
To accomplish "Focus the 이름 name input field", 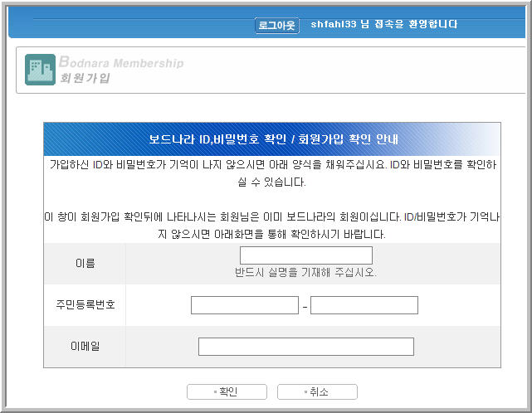I will point(306,255).
